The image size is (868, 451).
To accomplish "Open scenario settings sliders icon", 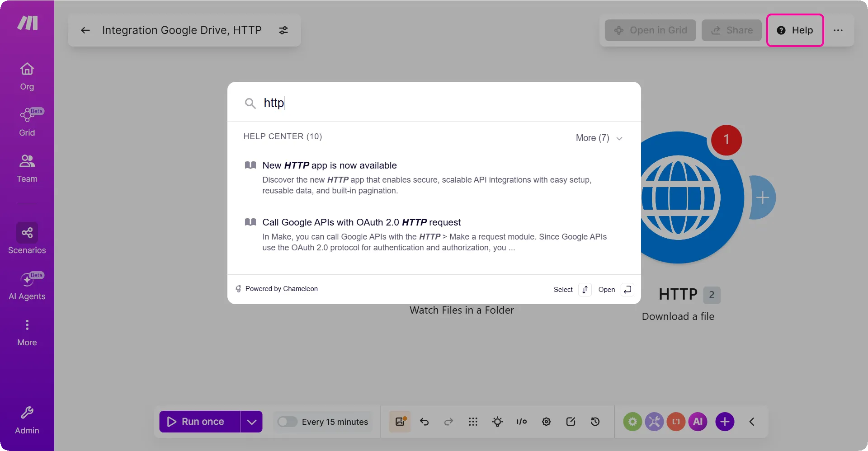I will [x=283, y=30].
